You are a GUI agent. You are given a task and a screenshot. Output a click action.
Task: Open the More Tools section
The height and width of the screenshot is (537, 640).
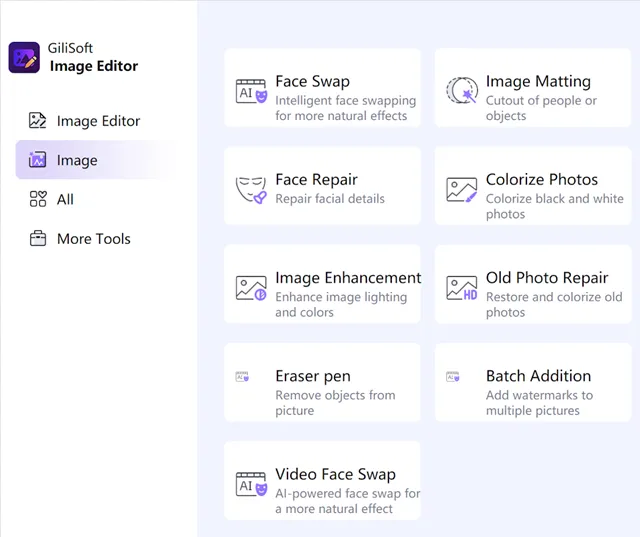(94, 239)
